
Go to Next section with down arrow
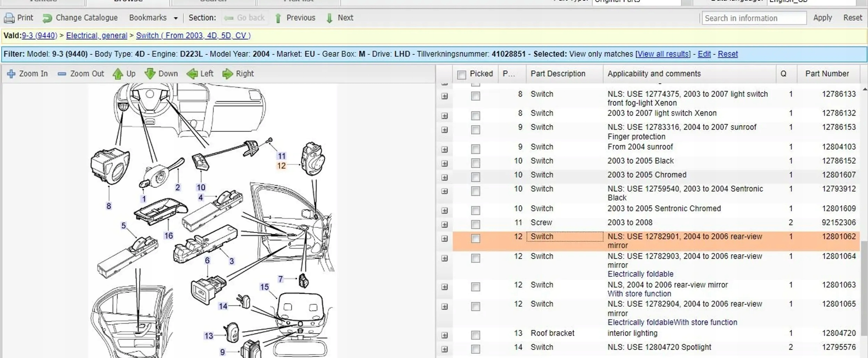(329, 18)
